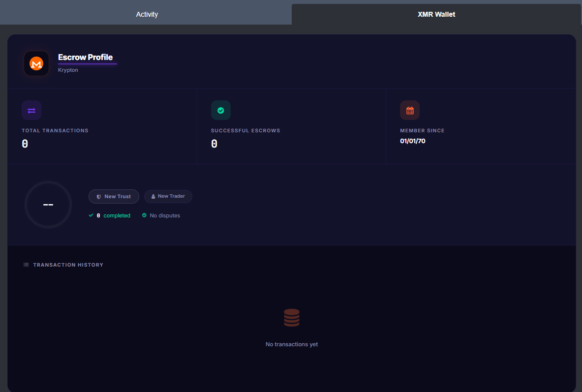Click the SUCCESSFUL ESCROWS label

pos(245,131)
